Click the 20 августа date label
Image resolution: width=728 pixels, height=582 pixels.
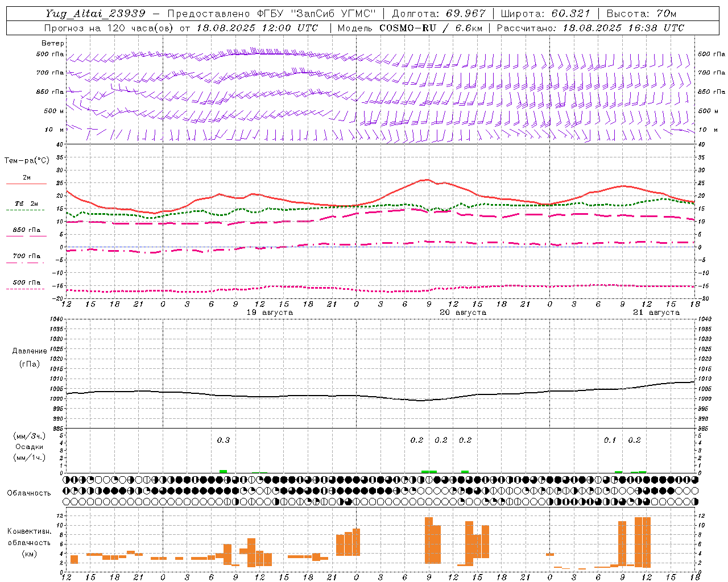click(x=463, y=313)
